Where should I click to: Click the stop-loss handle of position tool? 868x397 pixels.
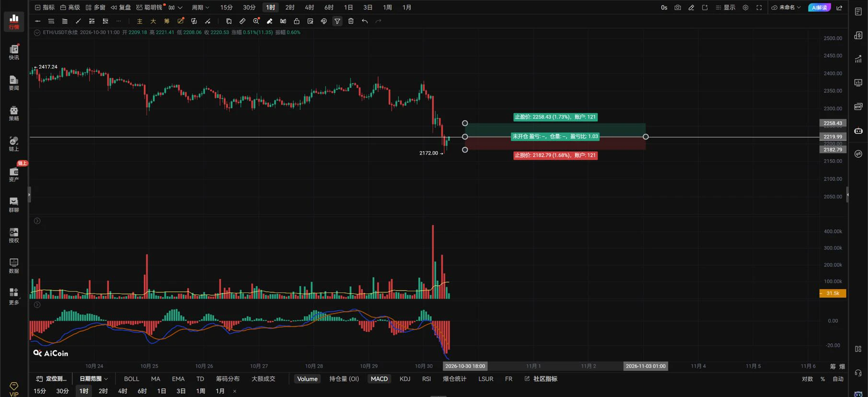click(465, 150)
